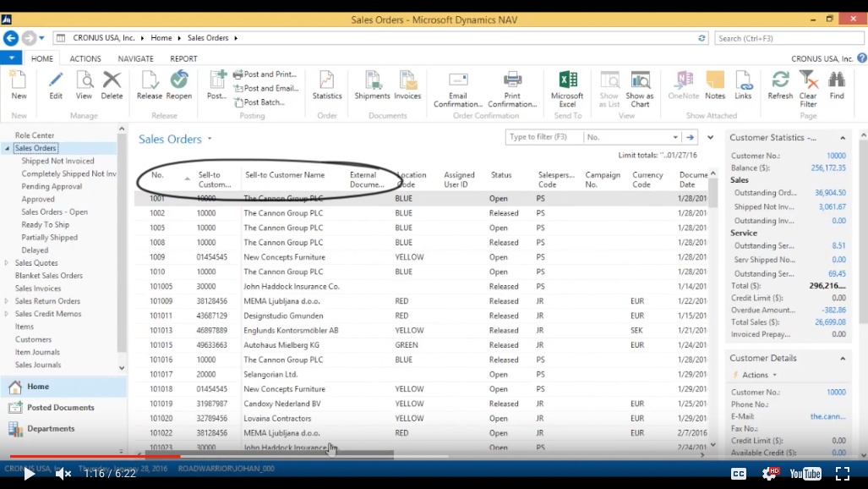Collapse the Customer Statistics pane
Screen dimensions: 868x489
pos(843,138)
